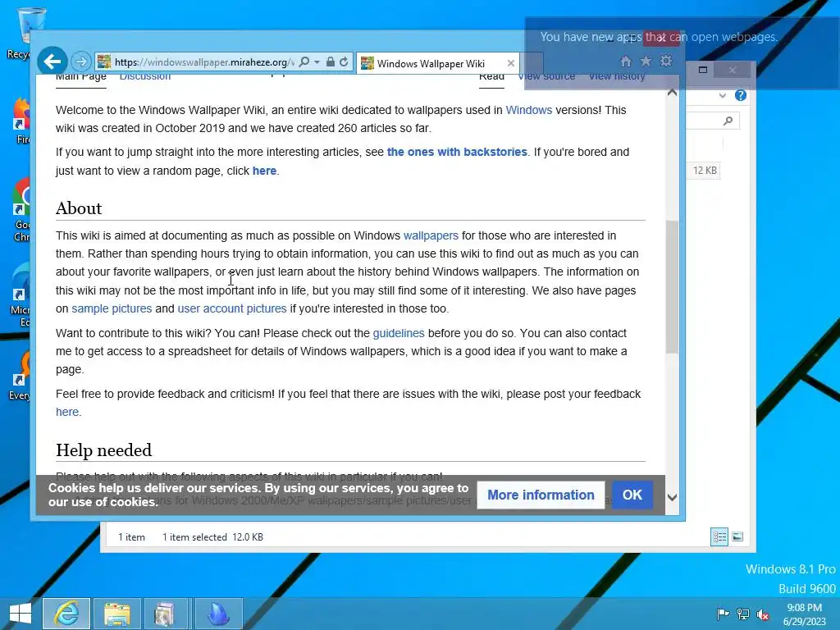Open the Start menu button

click(x=21, y=614)
